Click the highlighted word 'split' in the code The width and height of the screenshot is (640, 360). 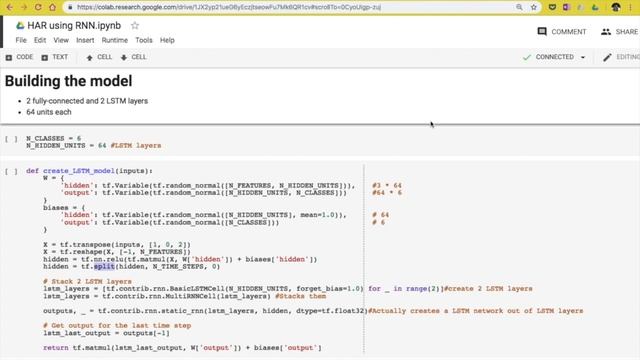104,267
